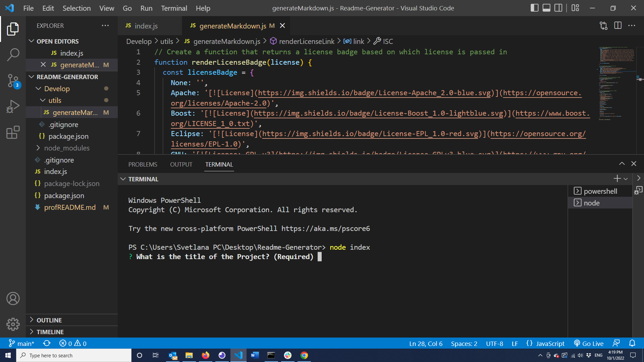Toggle Primary Side Bar layout icon
Viewport: 644px width, 362px height.
[534, 8]
